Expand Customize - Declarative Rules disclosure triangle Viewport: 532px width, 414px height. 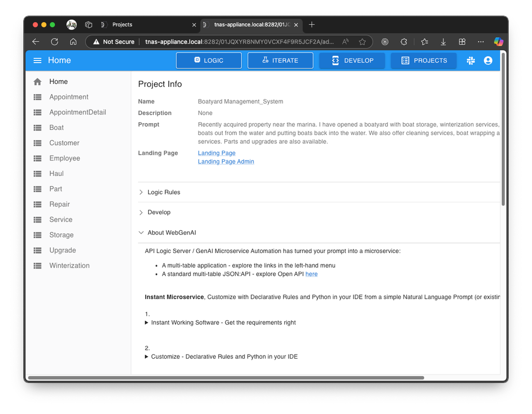(x=147, y=357)
